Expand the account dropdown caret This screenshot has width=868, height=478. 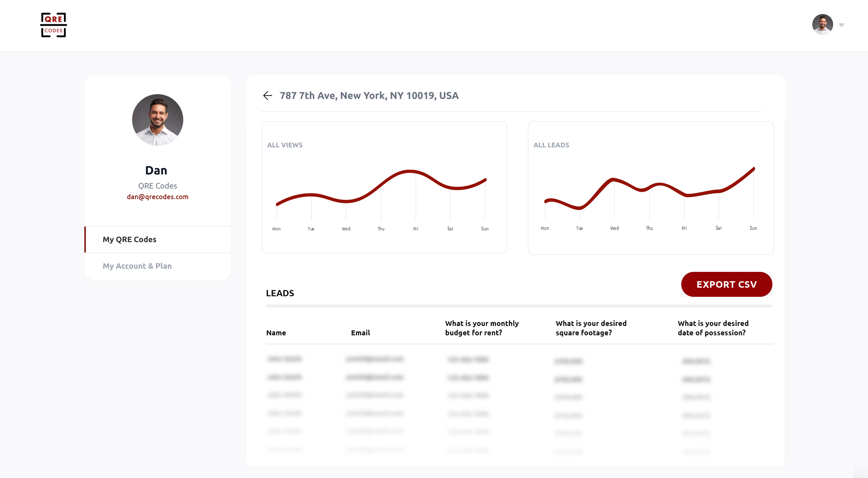click(x=841, y=25)
